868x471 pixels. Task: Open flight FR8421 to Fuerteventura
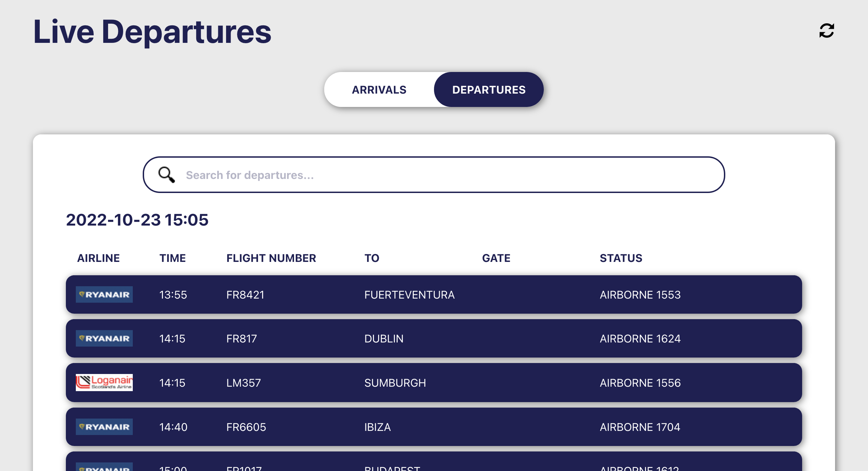coord(434,294)
